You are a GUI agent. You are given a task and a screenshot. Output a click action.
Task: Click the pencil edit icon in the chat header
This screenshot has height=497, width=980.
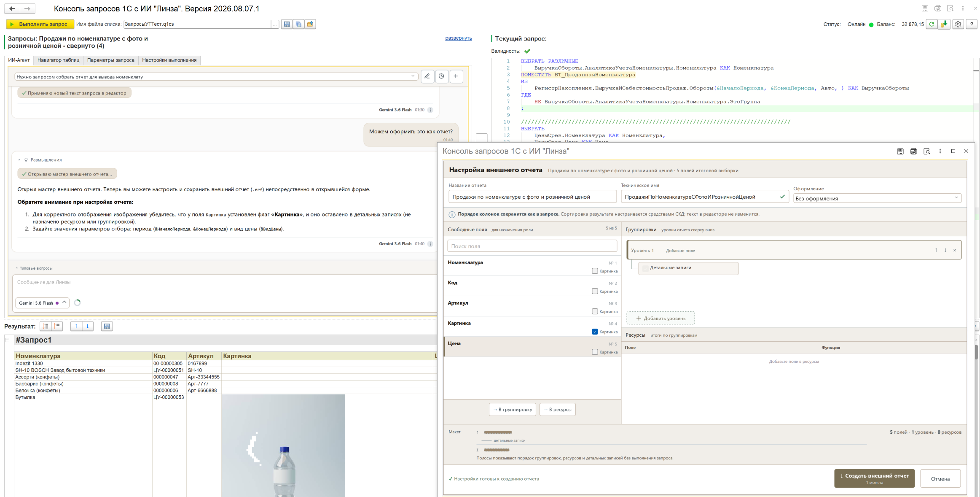427,76
